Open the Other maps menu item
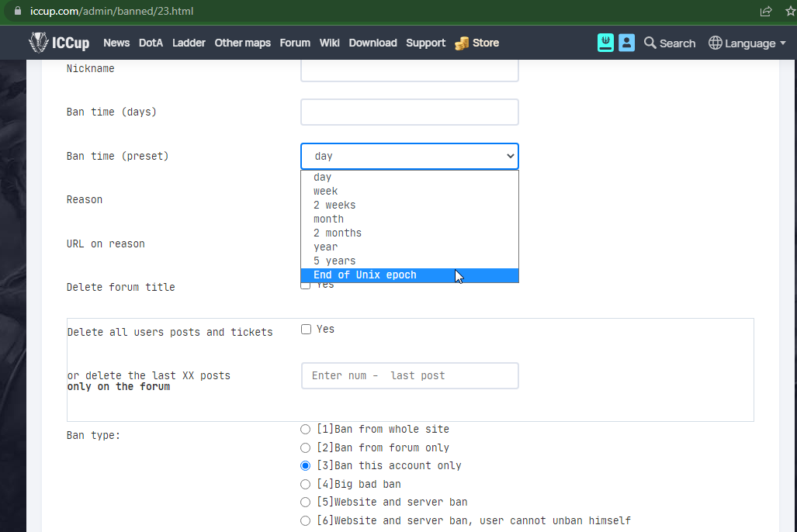797x532 pixels. pyautogui.click(x=242, y=43)
